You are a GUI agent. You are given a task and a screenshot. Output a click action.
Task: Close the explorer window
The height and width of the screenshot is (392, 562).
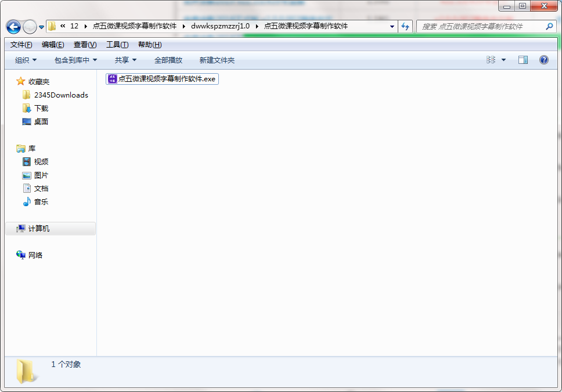pos(544,6)
